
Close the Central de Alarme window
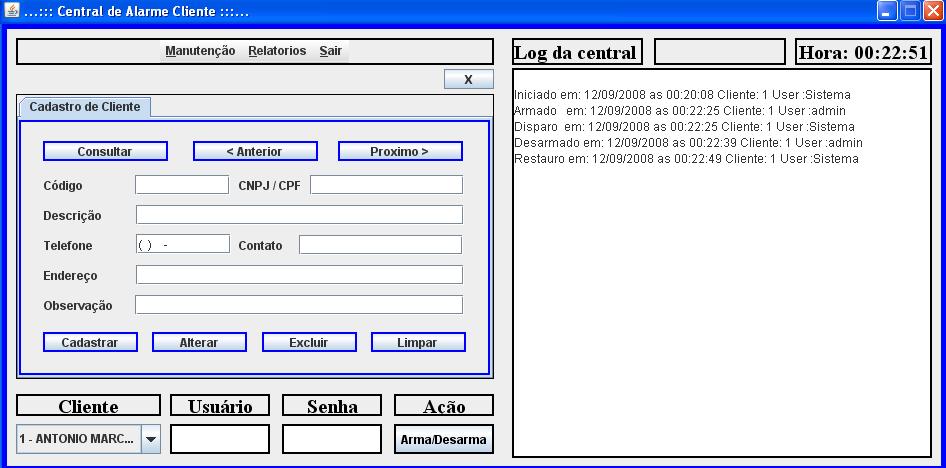coord(933,11)
